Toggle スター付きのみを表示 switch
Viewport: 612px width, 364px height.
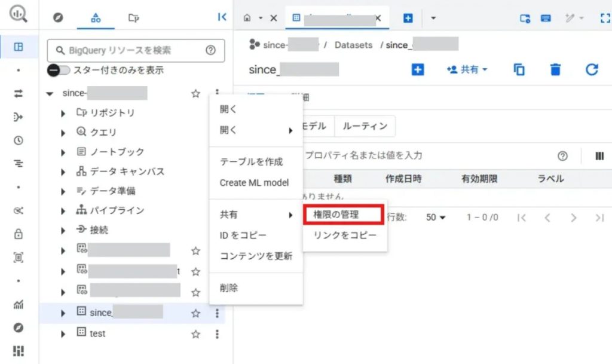[56, 71]
